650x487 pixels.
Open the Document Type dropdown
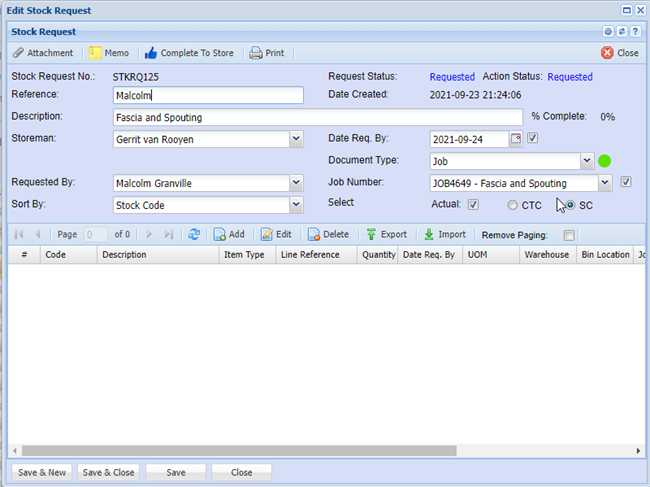[587, 160]
